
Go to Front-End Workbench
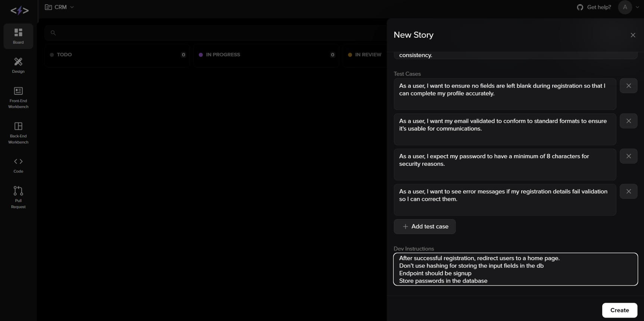[18, 97]
